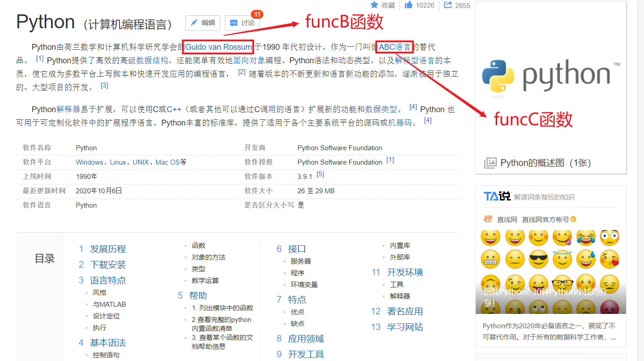Click the star favorite (收藏) icon
Image resolution: width=644 pixels, height=361 pixels.
coord(374,5)
